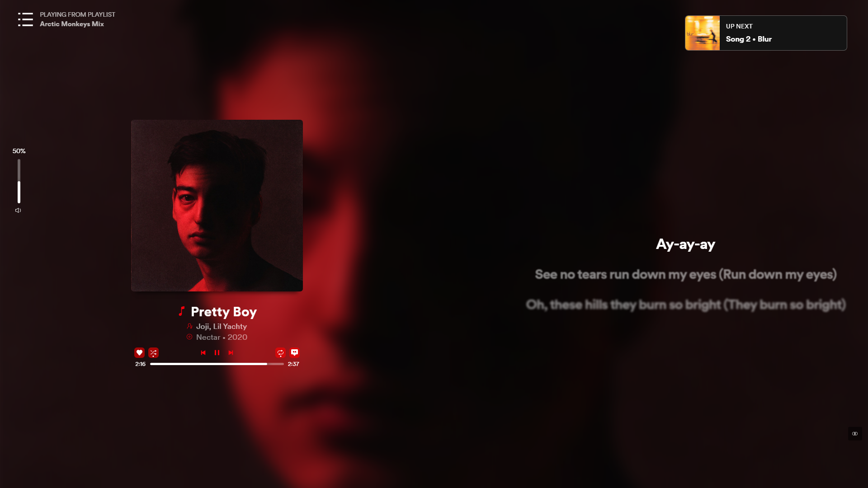Viewport: 868px width, 488px height.
Task: Skip to previous track
Action: [x=203, y=352]
